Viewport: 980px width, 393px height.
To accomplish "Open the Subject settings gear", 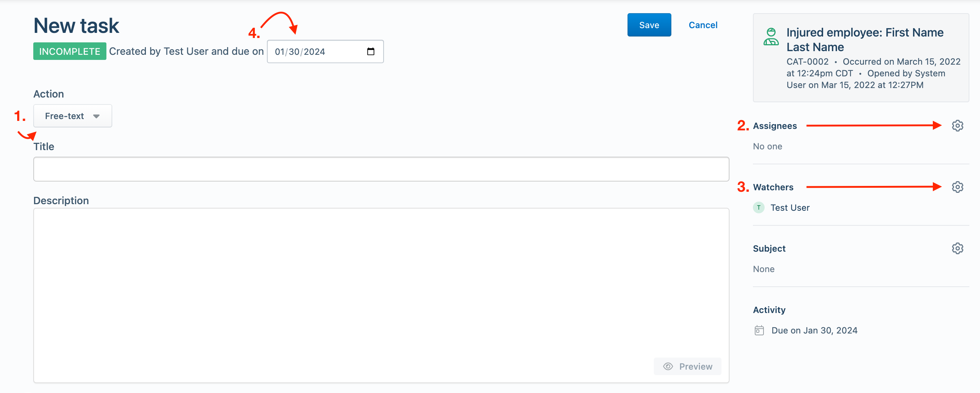I will click(957, 249).
